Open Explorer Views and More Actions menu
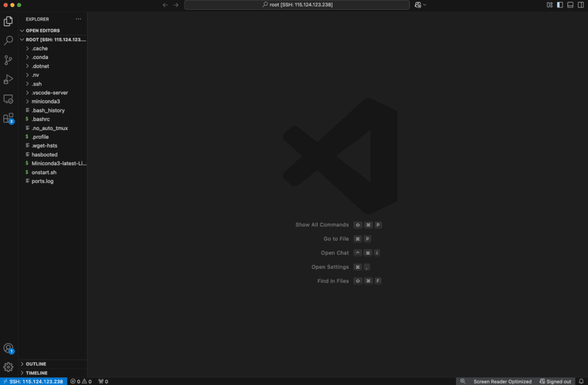The width and height of the screenshot is (588, 385). [78, 19]
